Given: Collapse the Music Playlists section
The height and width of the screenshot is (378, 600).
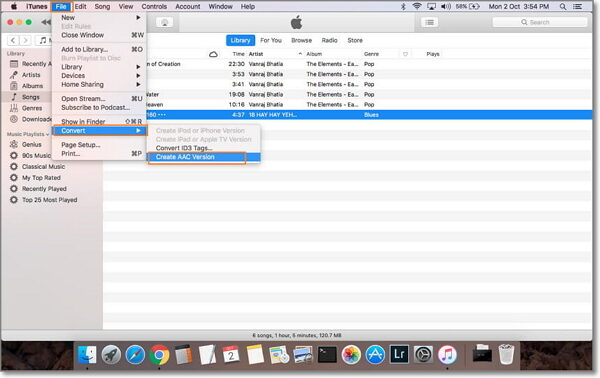Looking at the screenshot, I should 47,134.
